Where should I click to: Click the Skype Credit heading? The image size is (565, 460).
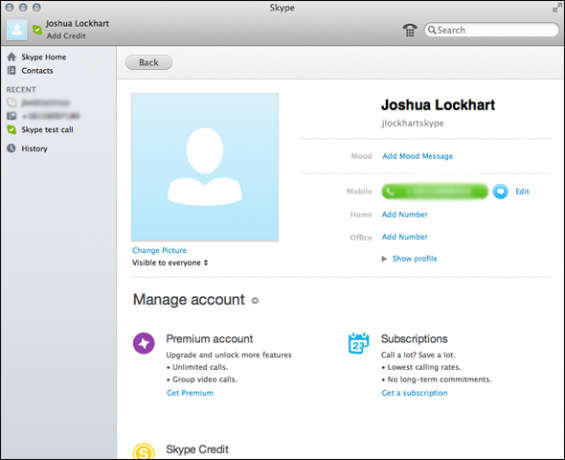(197, 449)
